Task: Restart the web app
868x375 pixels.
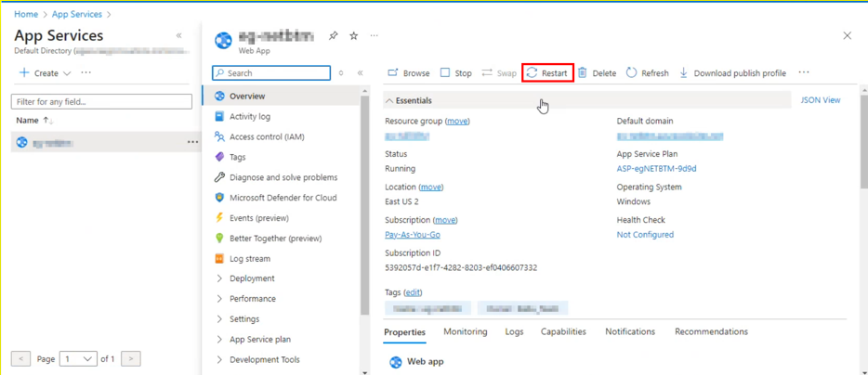Action: coord(547,73)
